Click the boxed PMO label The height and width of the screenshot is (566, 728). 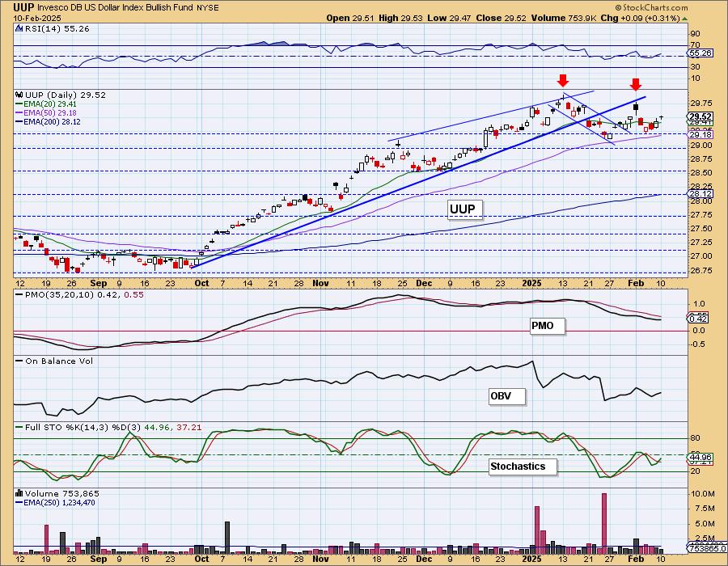[548, 326]
